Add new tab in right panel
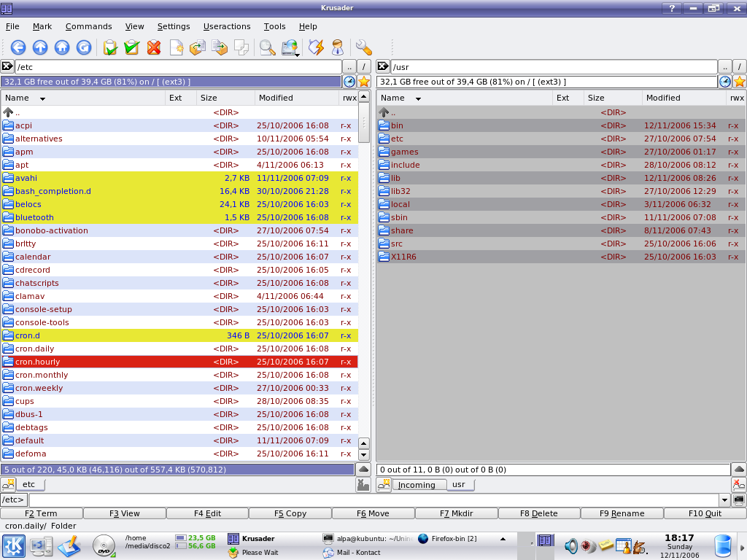The width and height of the screenshot is (747, 560). (384, 485)
